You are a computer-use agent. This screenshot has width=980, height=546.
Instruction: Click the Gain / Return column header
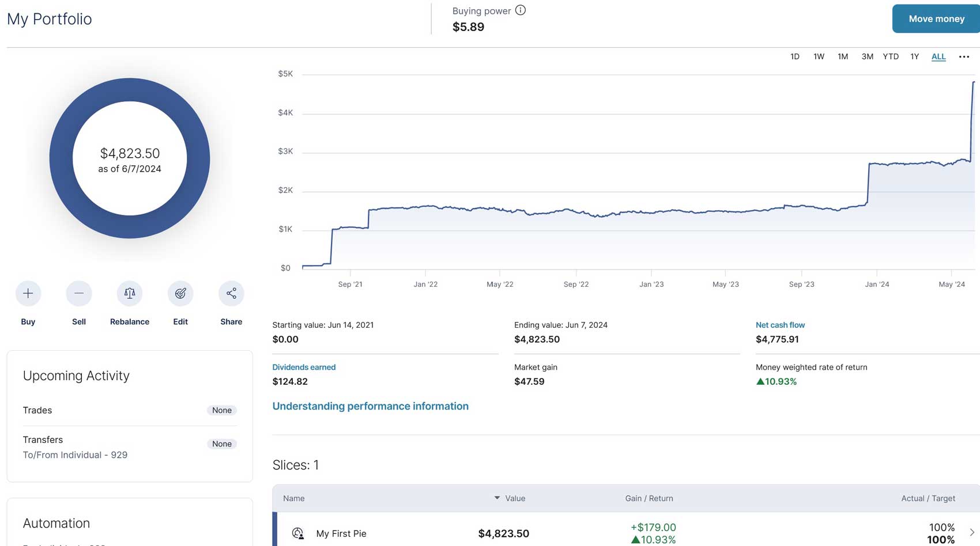[x=649, y=498]
